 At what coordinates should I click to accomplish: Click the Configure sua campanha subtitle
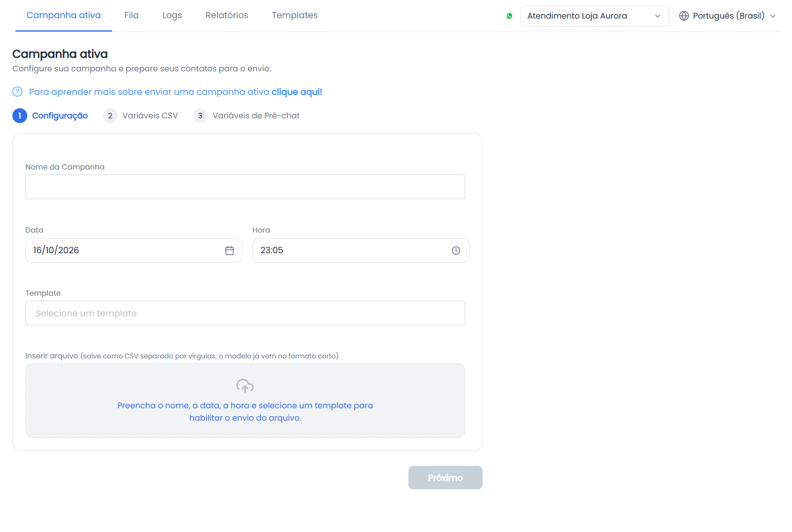click(x=141, y=69)
